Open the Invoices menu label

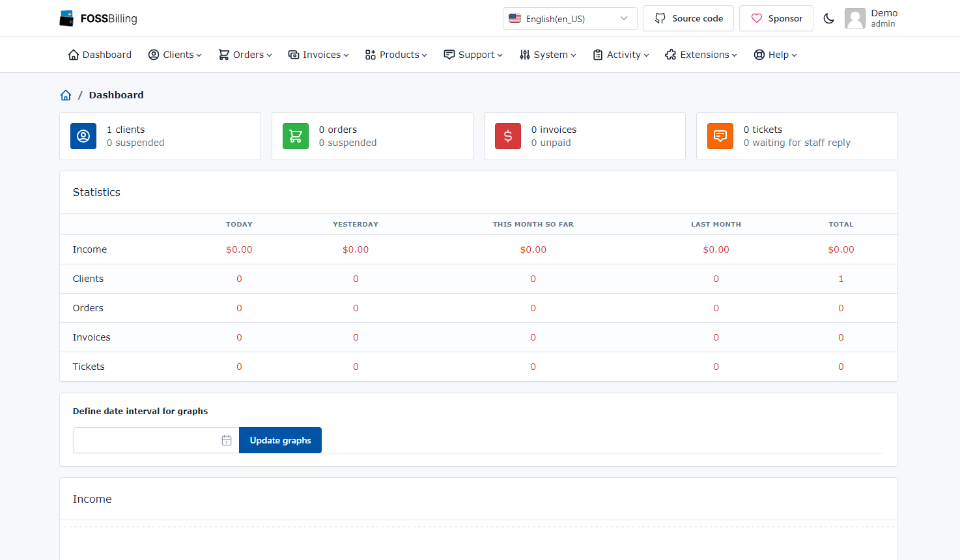[322, 55]
